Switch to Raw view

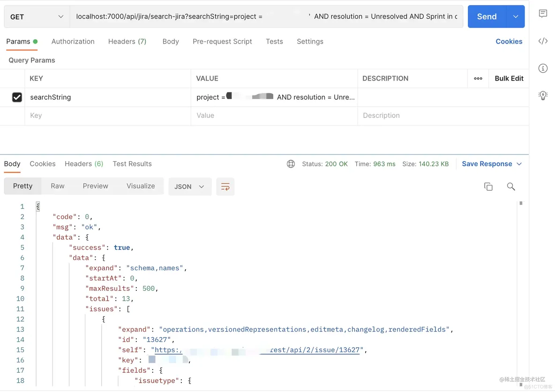pos(57,186)
